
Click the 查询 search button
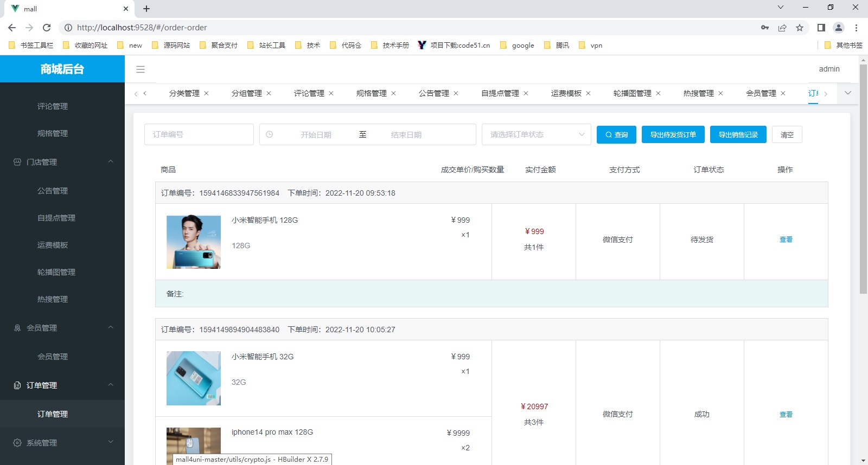tap(616, 134)
